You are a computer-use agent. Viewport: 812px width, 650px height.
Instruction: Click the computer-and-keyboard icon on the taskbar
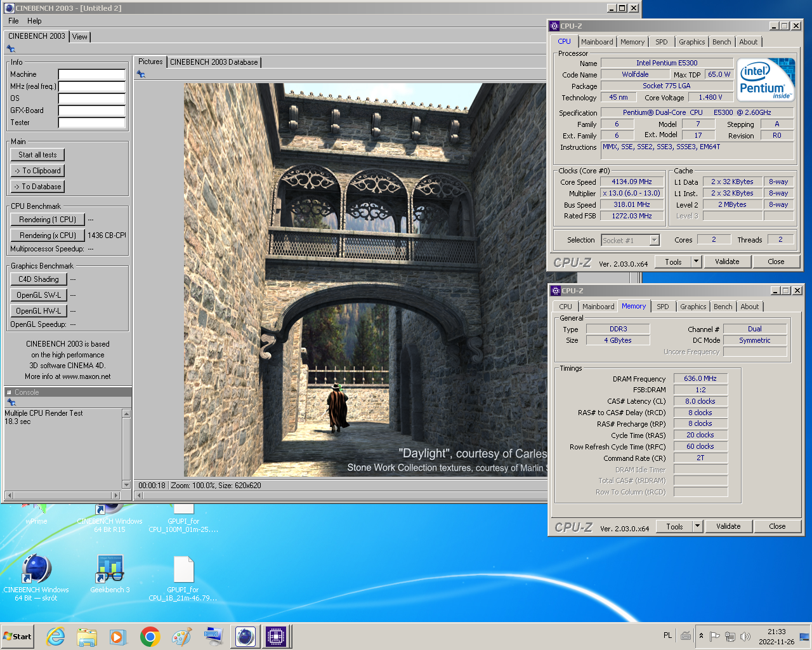(213, 636)
